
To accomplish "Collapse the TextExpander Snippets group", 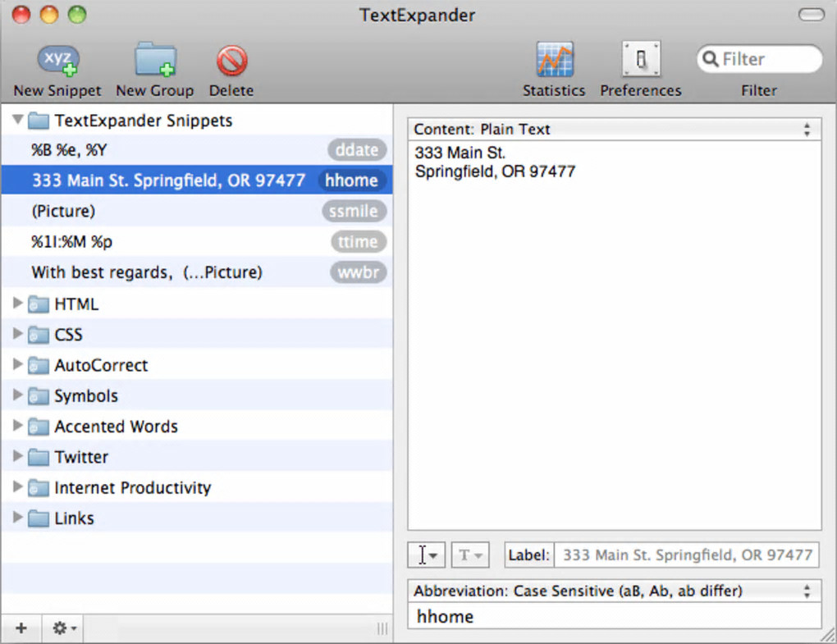I will point(17,121).
